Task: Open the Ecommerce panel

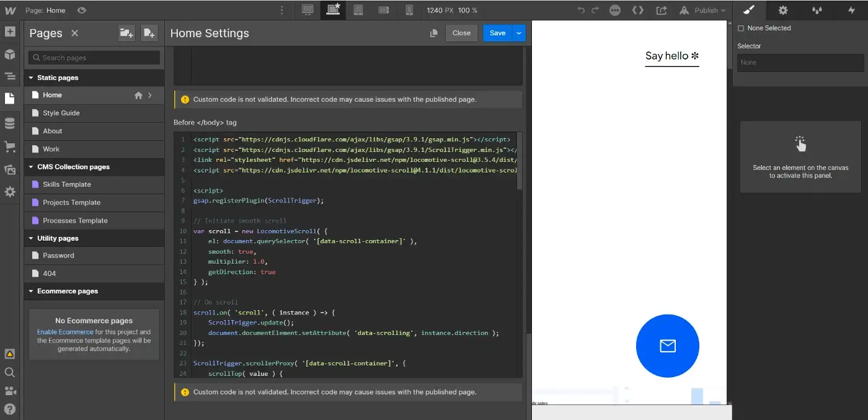Action: (9, 146)
